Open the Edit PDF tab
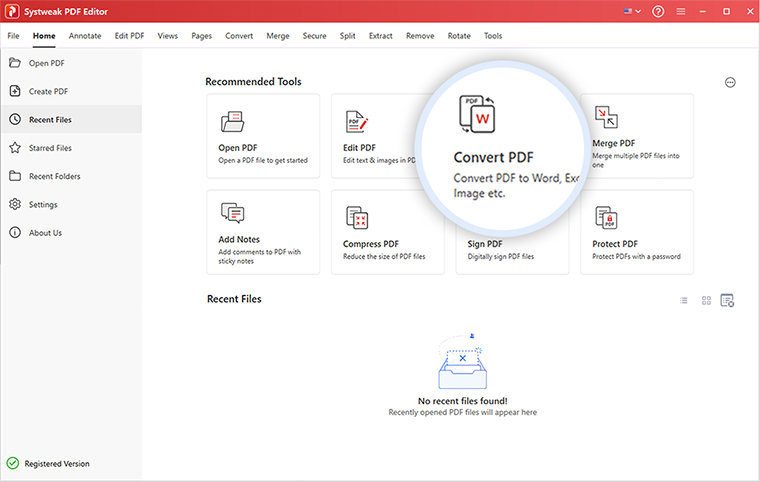The image size is (760, 482). tap(129, 36)
